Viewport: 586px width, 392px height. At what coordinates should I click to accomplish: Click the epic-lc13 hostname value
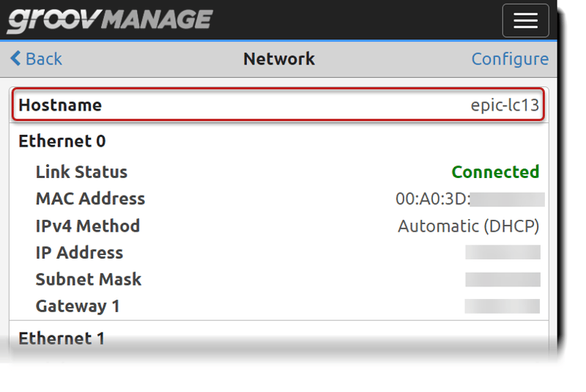click(x=505, y=106)
